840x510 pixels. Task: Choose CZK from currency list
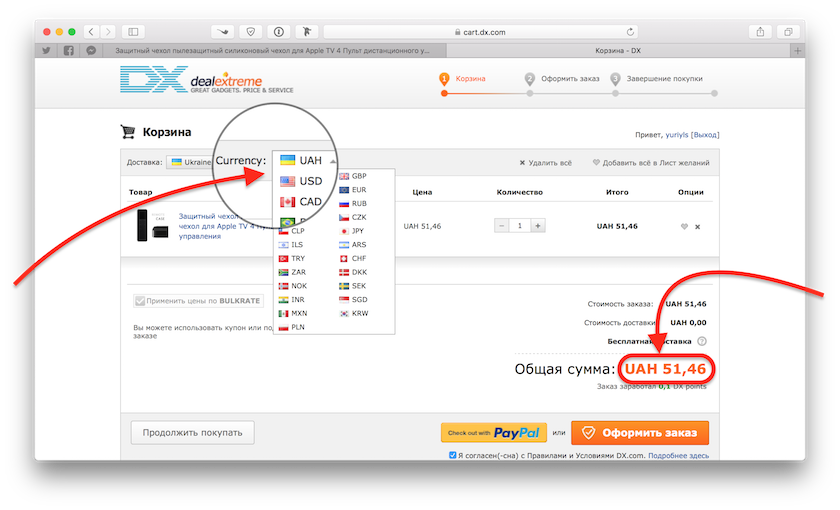point(352,217)
